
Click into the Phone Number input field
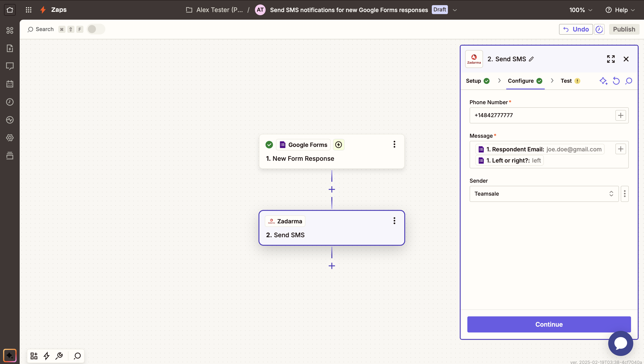pyautogui.click(x=541, y=115)
